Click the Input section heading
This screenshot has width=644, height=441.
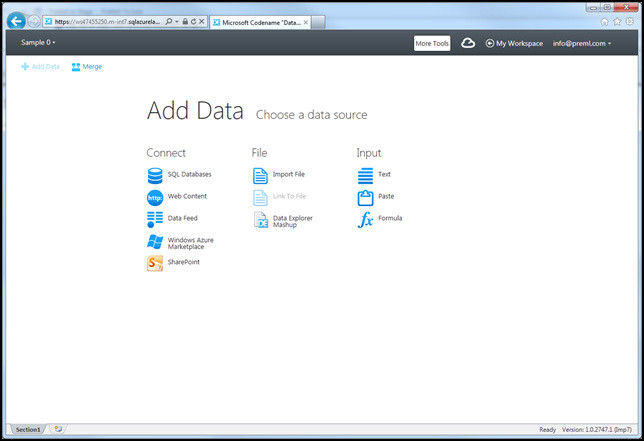pos(369,153)
